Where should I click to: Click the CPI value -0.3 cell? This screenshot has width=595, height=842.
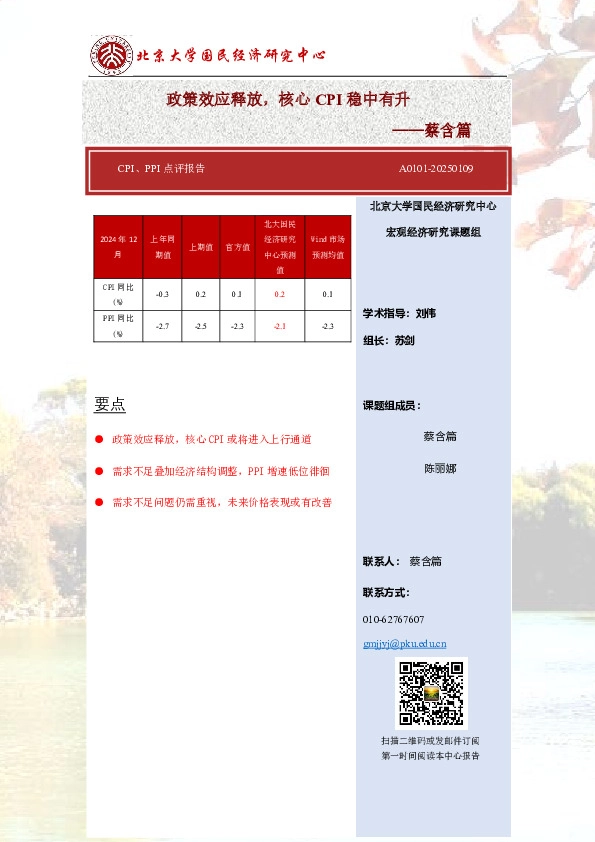pyautogui.click(x=162, y=294)
